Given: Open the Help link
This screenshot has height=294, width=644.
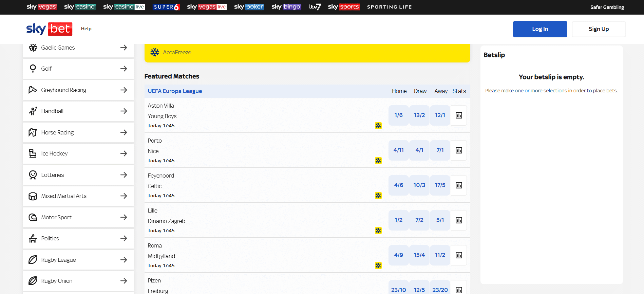Looking at the screenshot, I should [x=86, y=29].
